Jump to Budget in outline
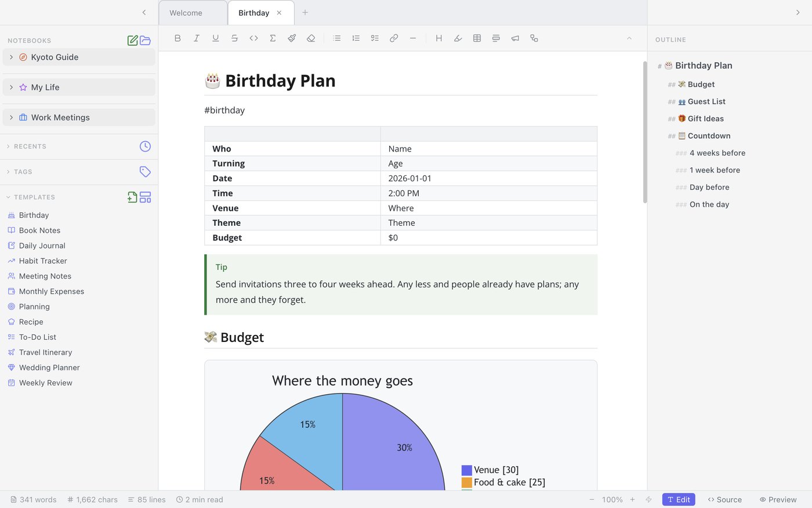812x508 pixels. point(701,84)
